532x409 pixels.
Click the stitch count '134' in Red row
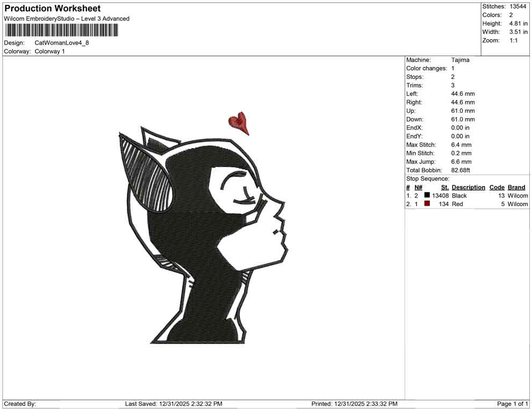pyautogui.click(x=443, y=204)
